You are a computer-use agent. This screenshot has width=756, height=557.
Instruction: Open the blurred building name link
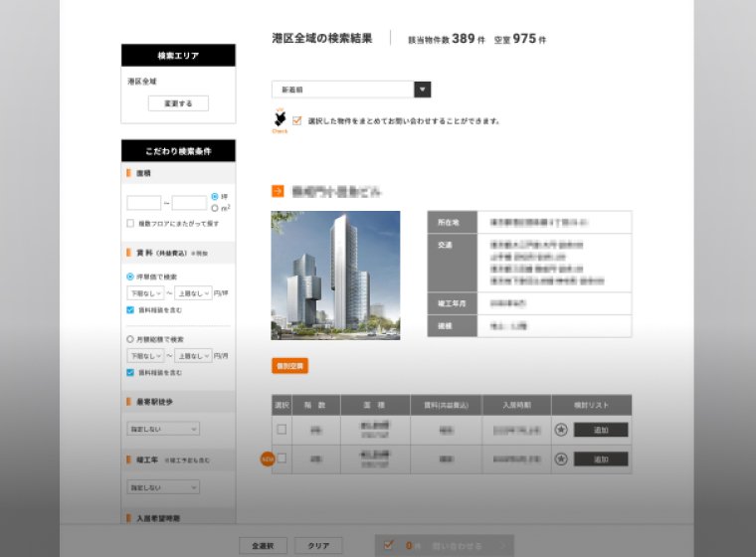click(x=336, y=192)
